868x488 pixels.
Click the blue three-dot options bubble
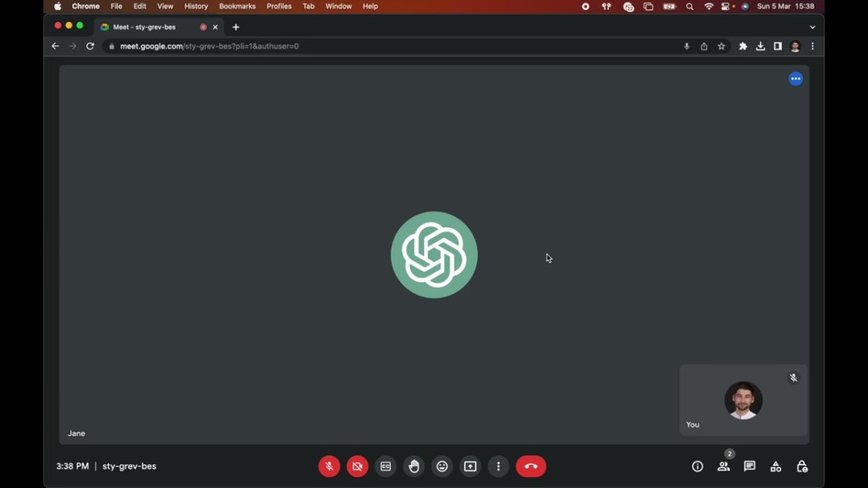[796, 79]
